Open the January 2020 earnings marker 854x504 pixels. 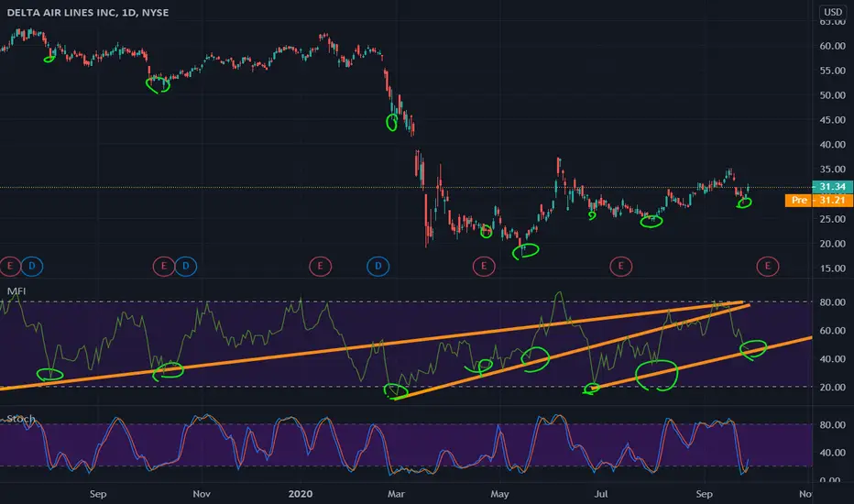coord(321,266)
